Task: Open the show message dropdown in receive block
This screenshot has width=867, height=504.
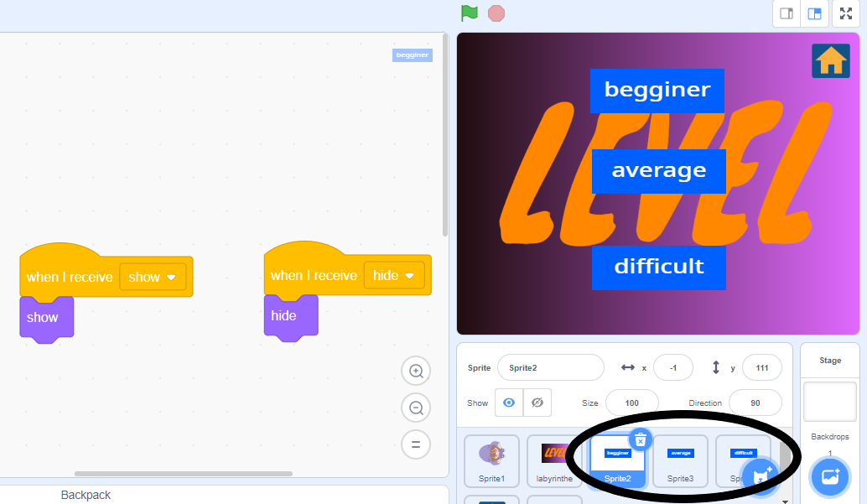Action: pyautogui.click(x=153, y=277)
